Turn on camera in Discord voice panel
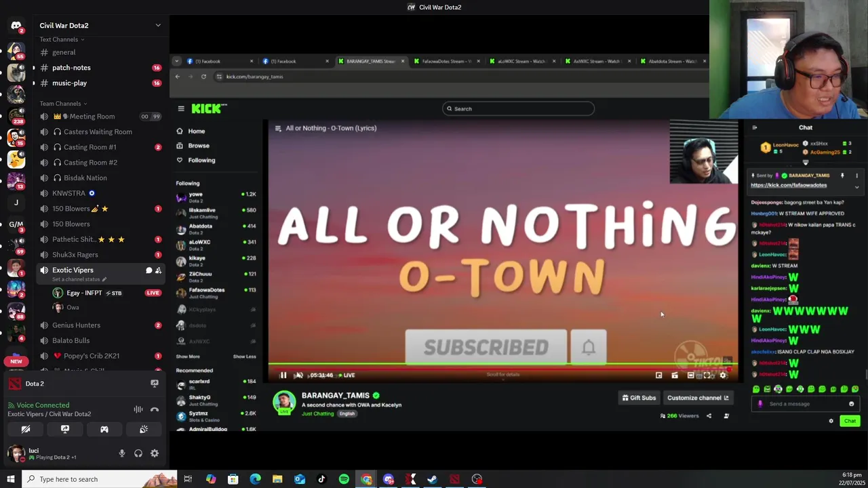868x488 pixels. 26,429
